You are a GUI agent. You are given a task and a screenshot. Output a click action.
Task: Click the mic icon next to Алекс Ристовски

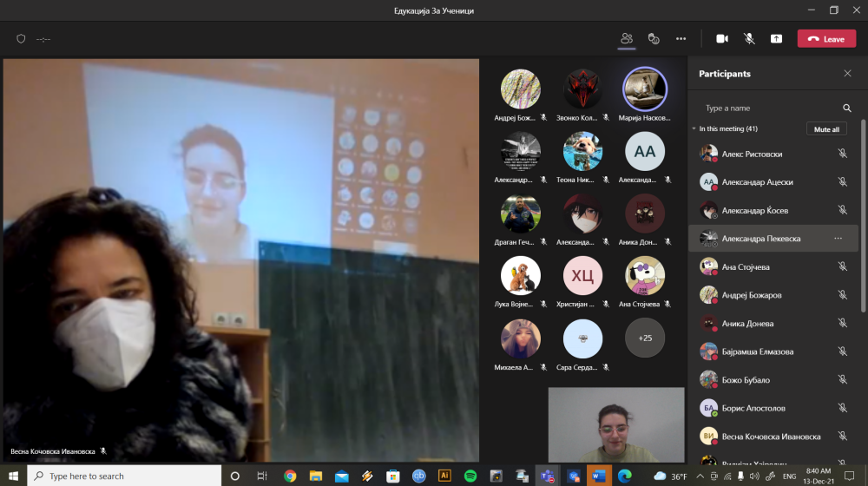842,154
